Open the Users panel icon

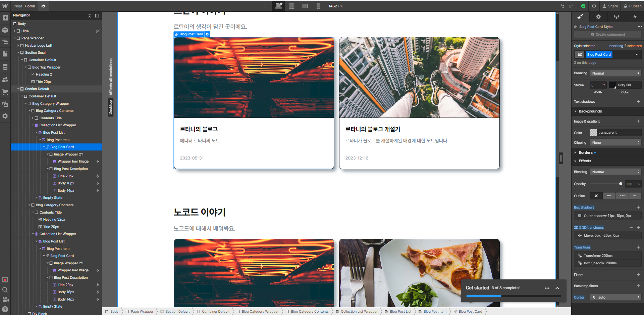pyautogui.click(x=5, y=80)
